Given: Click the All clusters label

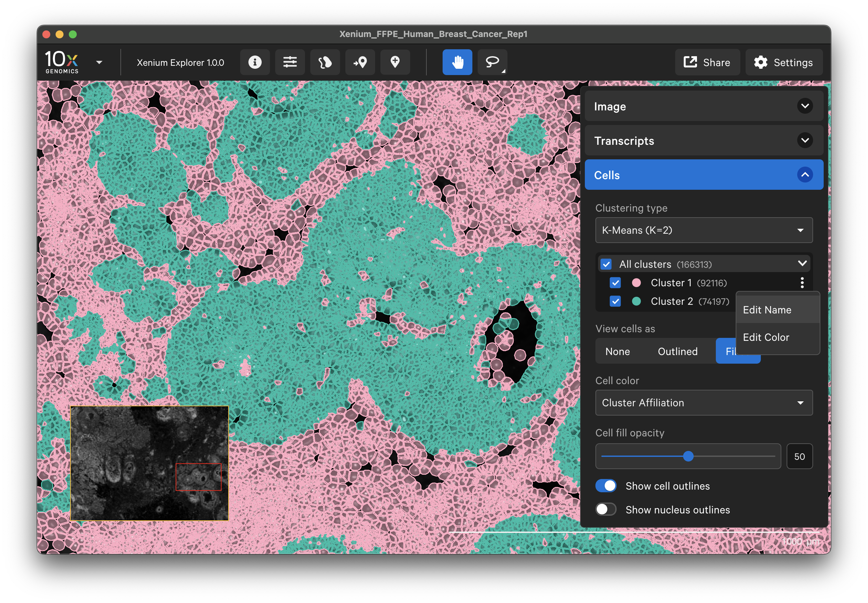Looking at the screenshot, I should (645, 264).
